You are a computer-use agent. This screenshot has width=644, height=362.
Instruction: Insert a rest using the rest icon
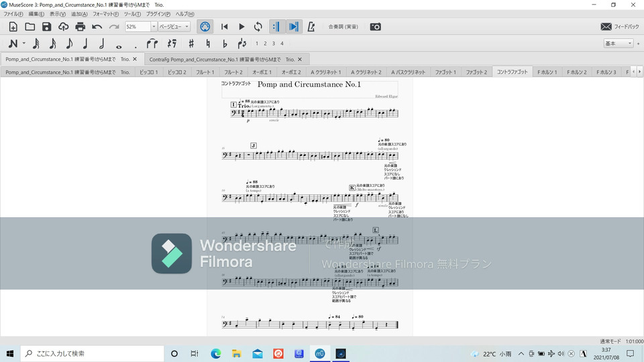tap(172, 44)
